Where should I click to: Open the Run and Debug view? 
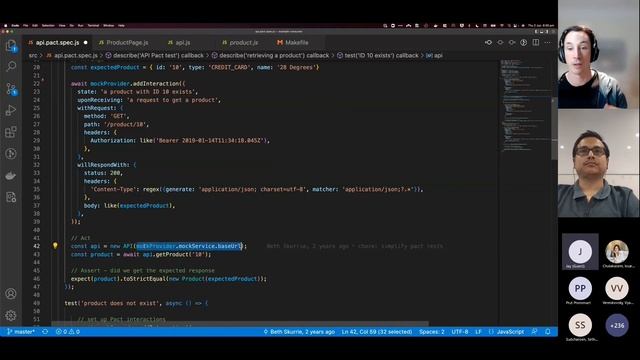[11, 110]
